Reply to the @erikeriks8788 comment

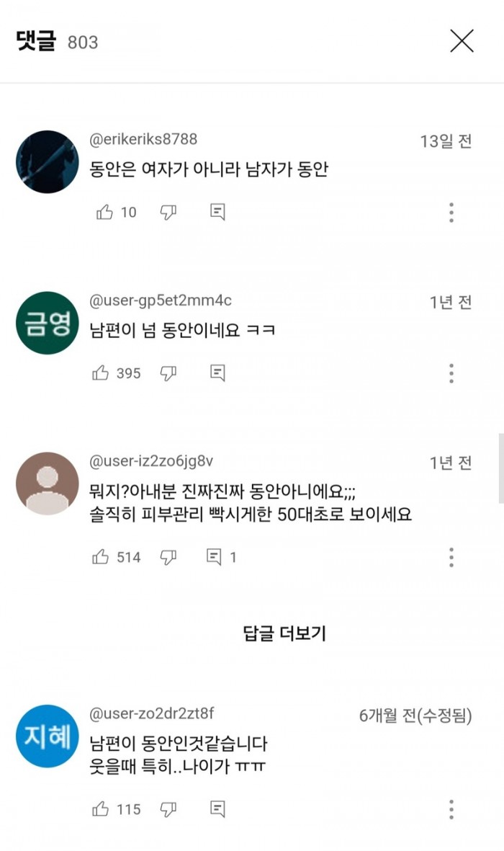[x=217, y=213]
